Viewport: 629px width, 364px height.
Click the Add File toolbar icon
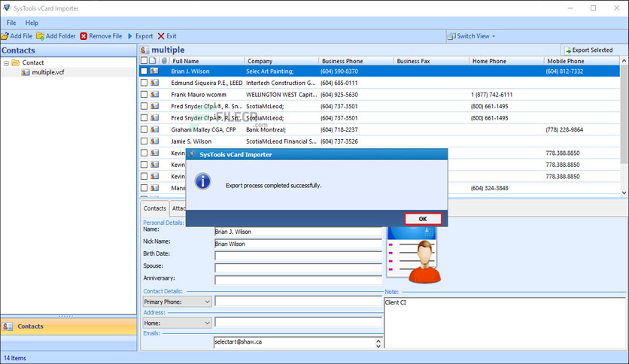(5, 36)
